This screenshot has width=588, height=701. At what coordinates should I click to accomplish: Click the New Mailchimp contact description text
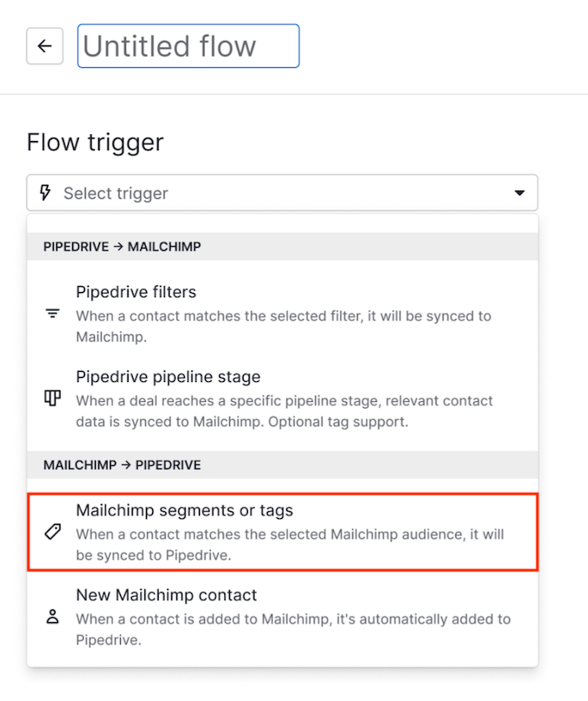click(292, 629)
